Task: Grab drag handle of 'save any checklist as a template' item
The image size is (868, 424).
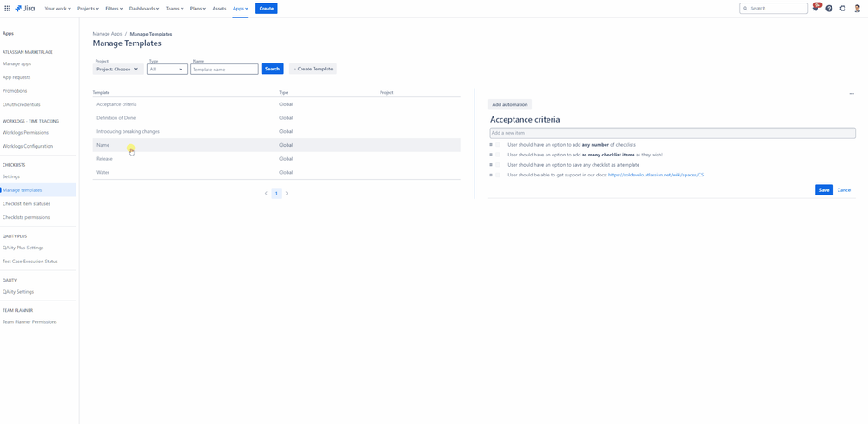Action: 490,164
